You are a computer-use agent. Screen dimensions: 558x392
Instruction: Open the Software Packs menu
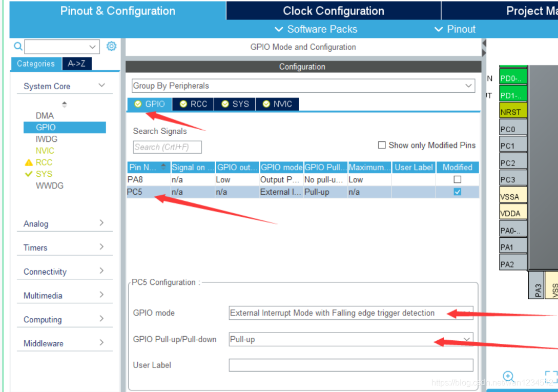[x=316, y=29]
